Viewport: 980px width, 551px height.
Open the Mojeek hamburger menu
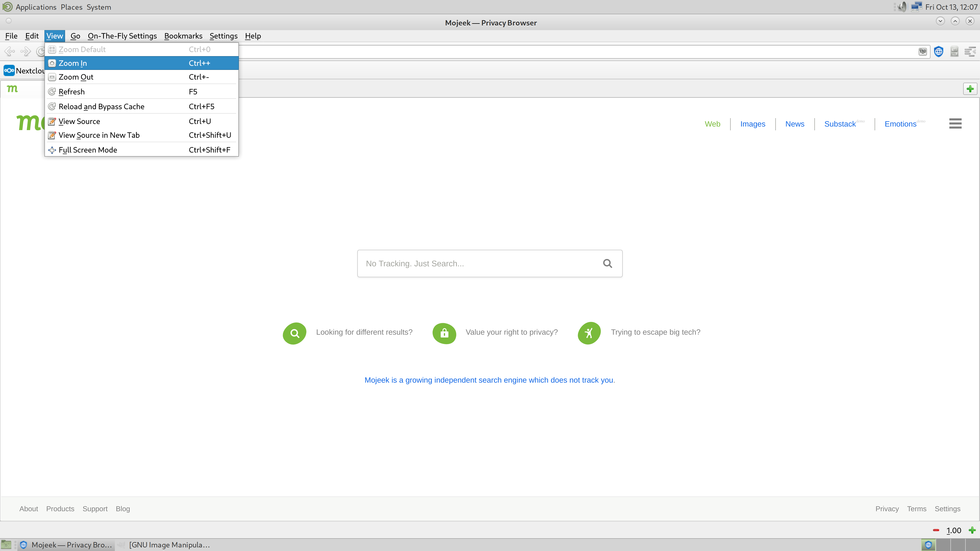pos(955,123)
